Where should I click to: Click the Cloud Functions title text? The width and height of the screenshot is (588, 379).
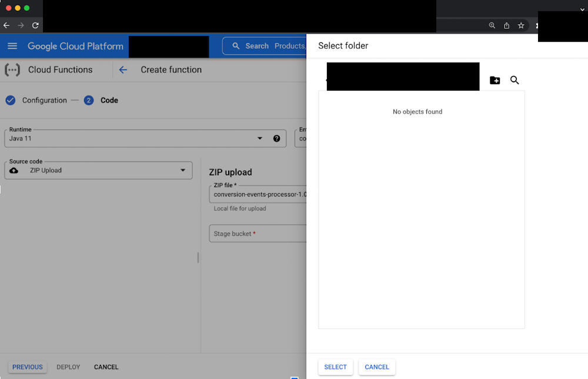(x=61, y=70)
